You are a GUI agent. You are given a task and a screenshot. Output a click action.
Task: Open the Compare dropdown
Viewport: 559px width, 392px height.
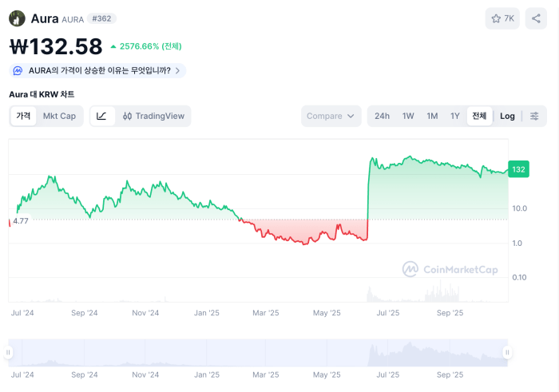pyautogui.click(x=331, y=116)
